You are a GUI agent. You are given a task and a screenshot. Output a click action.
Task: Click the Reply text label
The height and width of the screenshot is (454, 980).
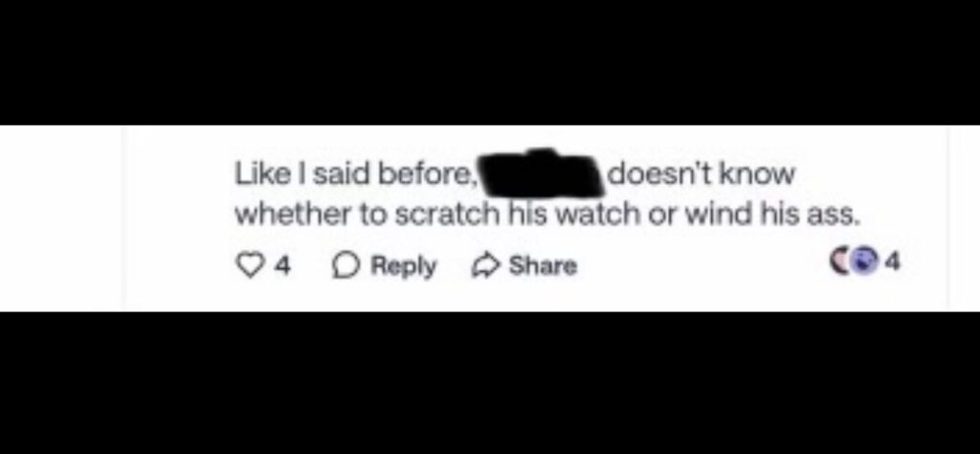(404, 267)
